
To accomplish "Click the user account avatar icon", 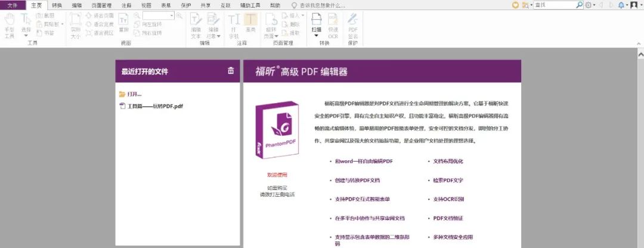I will (x=633, y=5).
